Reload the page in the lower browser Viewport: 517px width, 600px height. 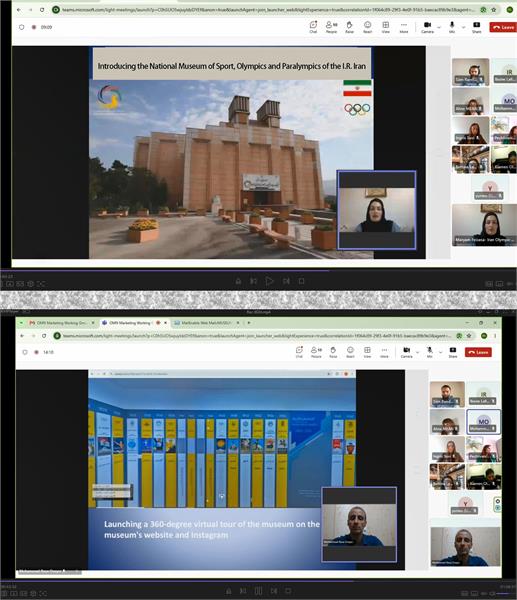click(44, 336)
